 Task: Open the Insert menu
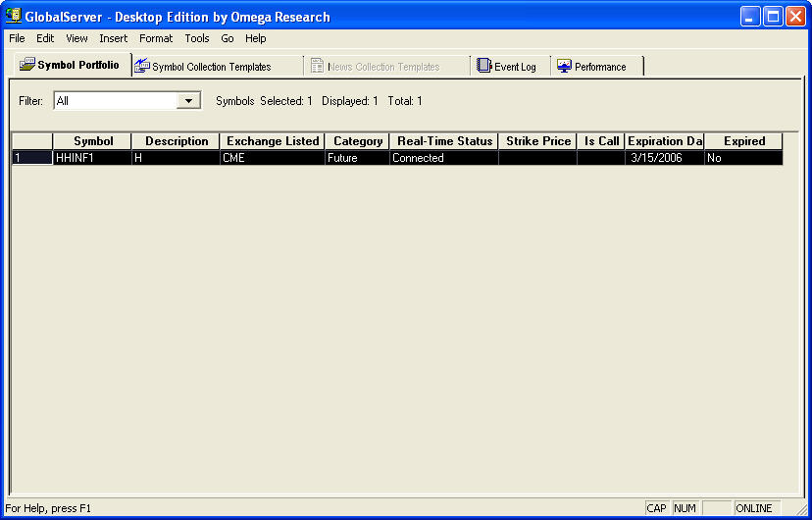pos(114,38)
